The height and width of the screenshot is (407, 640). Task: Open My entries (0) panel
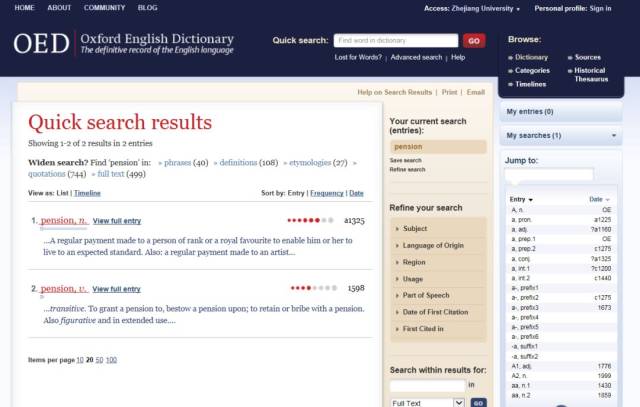pos(561,111)
